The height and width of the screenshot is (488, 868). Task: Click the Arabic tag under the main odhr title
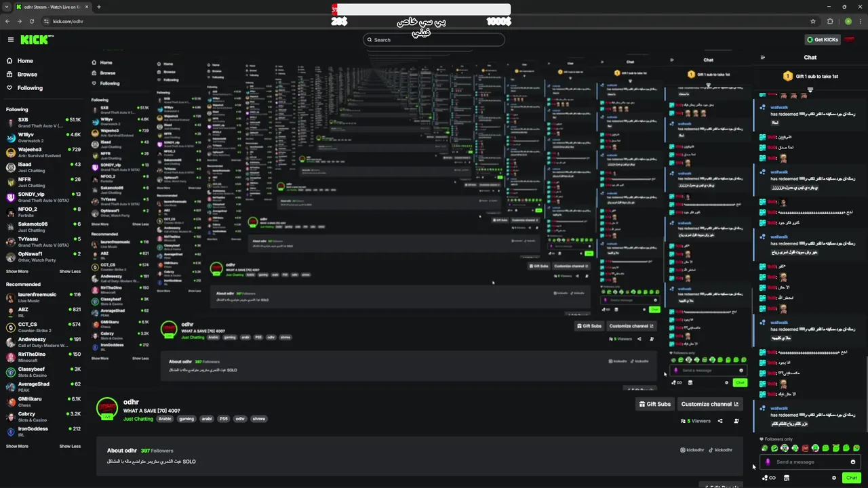pos(165,419)
